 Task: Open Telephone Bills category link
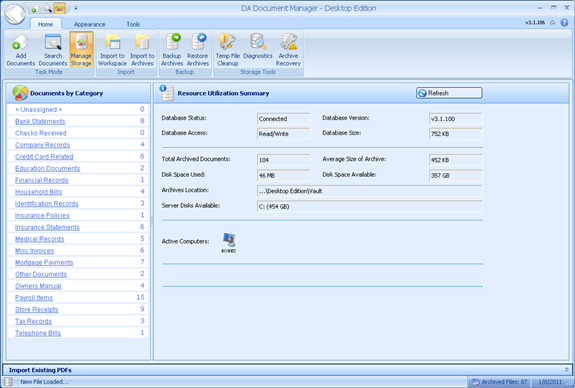point(38,333)
